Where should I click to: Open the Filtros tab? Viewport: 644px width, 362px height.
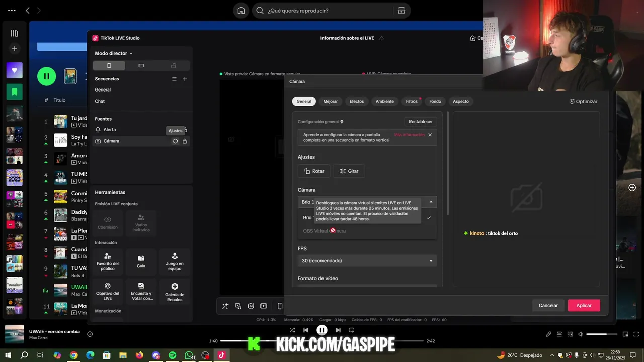click(x=412, y=101)
